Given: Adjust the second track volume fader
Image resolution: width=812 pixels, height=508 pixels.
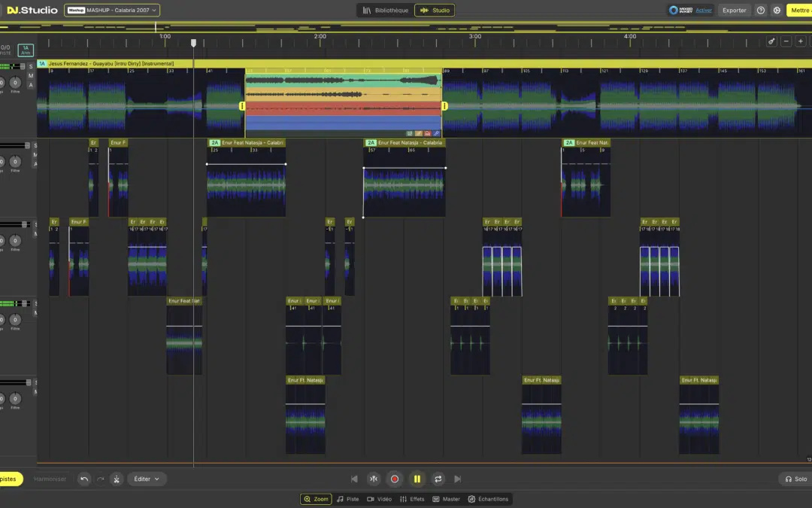Looking at the screenshot, I should click(28, 146).
